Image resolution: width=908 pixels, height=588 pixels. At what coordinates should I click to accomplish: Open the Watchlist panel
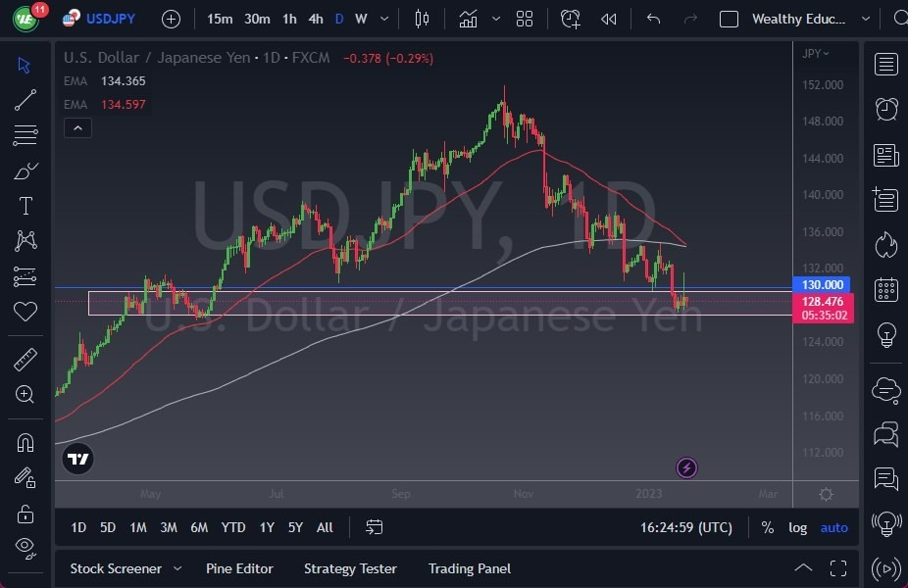click(x=884, y=64)
